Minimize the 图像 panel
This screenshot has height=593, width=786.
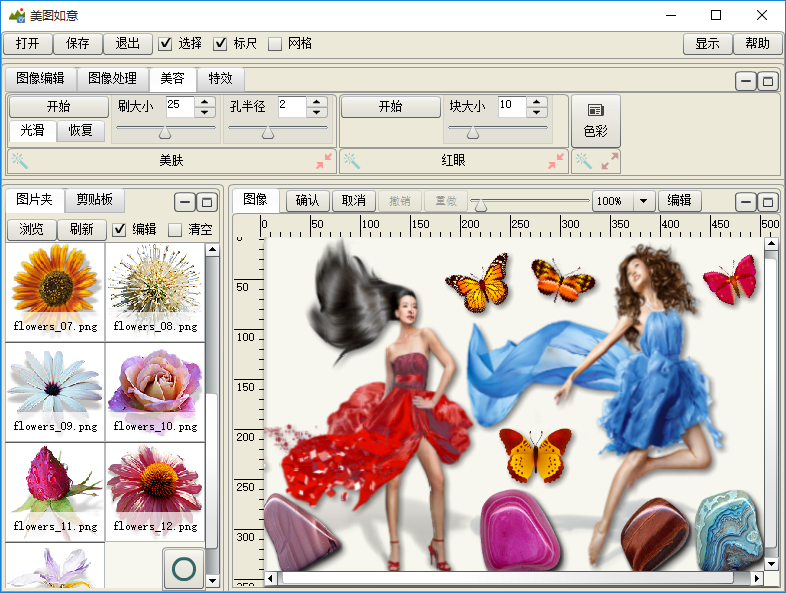click(x=746, y=202)
